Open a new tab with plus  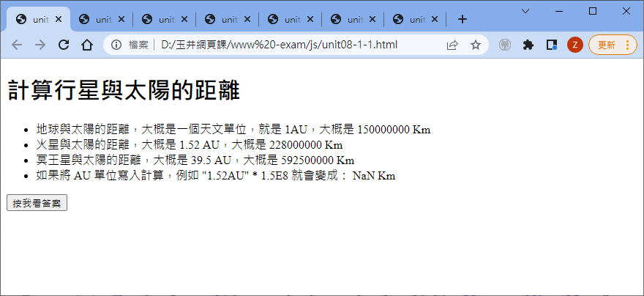point(462,19)
